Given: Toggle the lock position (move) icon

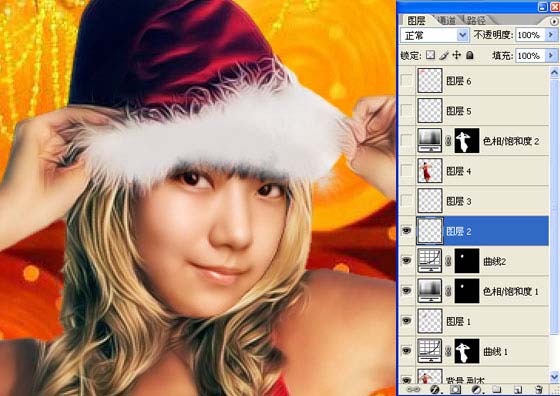Looking at the screenshot, I should coord(457,55).
